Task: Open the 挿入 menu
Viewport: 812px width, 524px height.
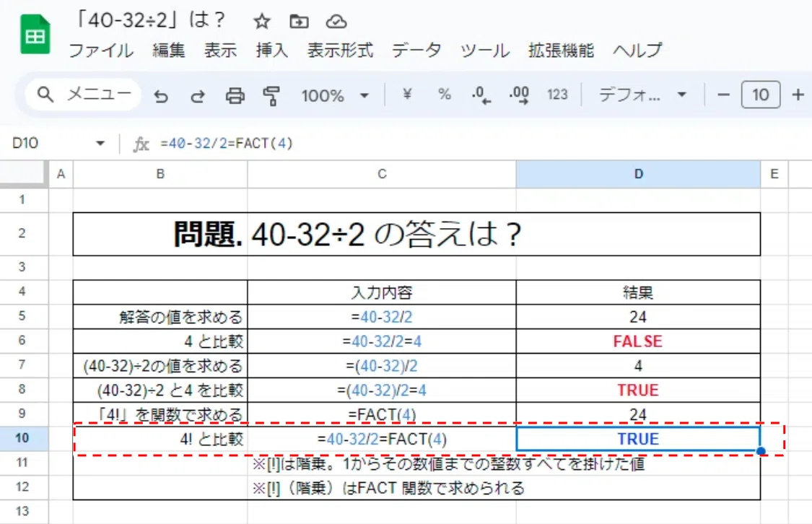Action: click(x=271, y=51)
